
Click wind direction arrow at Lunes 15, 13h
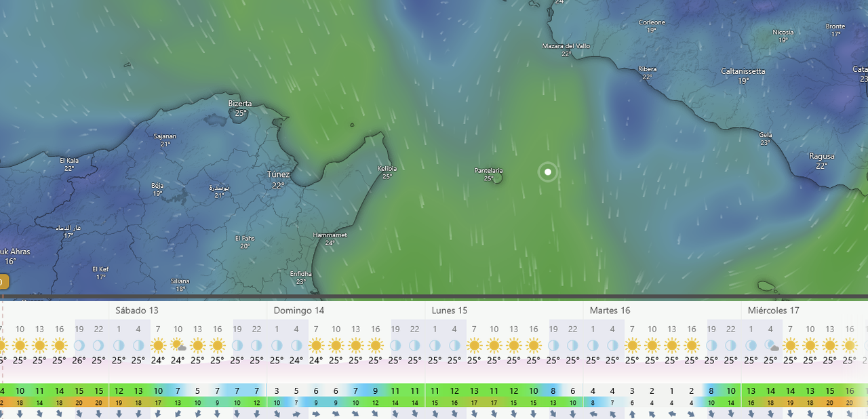tap(514, 414)
